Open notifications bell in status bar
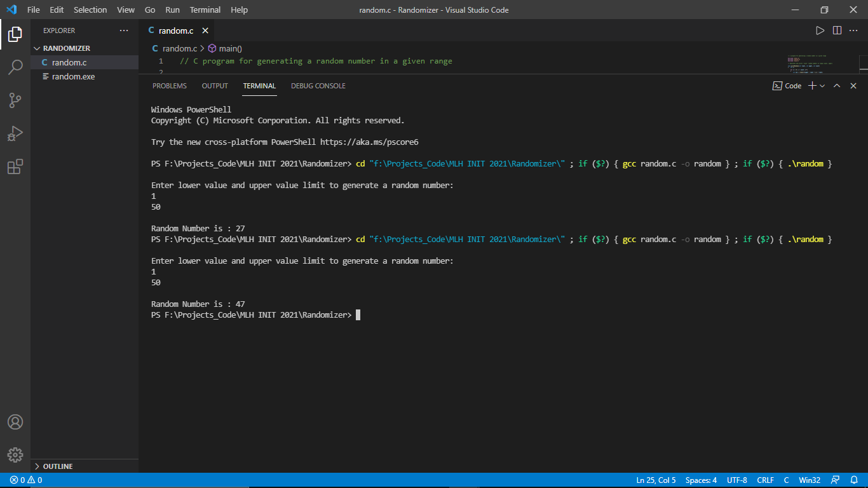 (x=854, y=480)
